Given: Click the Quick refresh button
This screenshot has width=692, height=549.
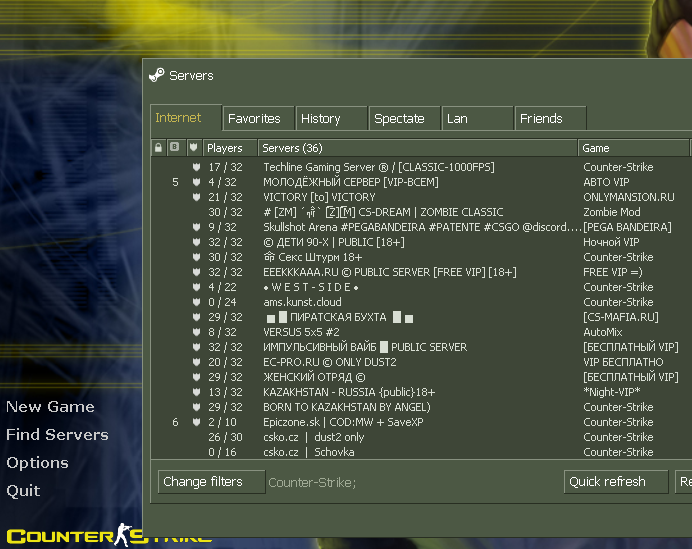Looking at the screenshot, I should tap(616, 481).
